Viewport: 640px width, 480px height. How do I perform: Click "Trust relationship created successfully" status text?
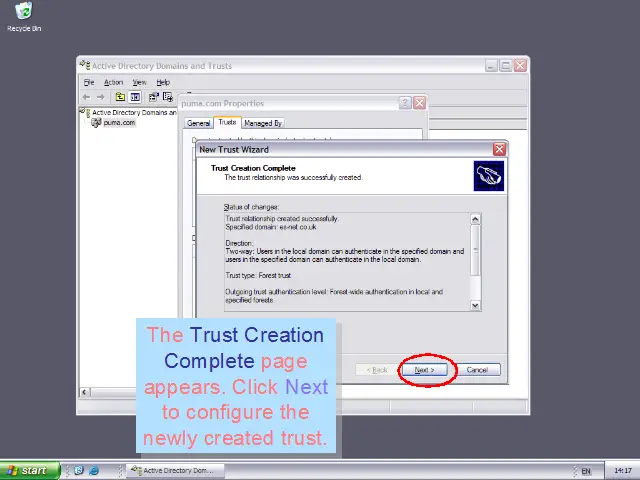pos(282,219)
